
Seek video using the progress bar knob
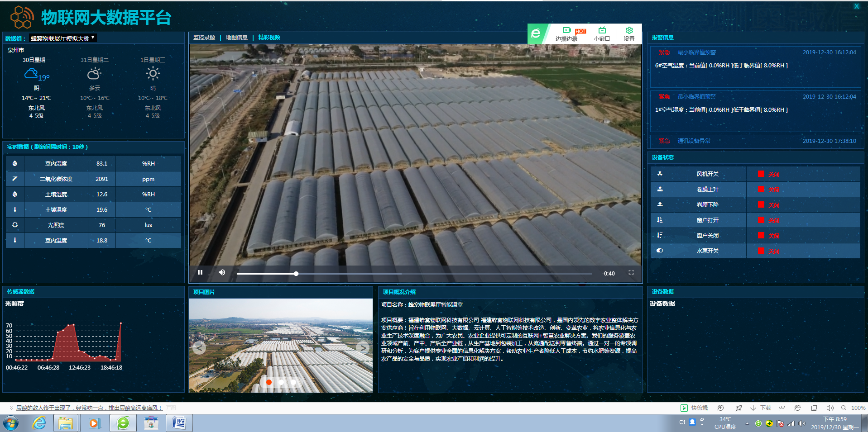click(x=296, y=274)
